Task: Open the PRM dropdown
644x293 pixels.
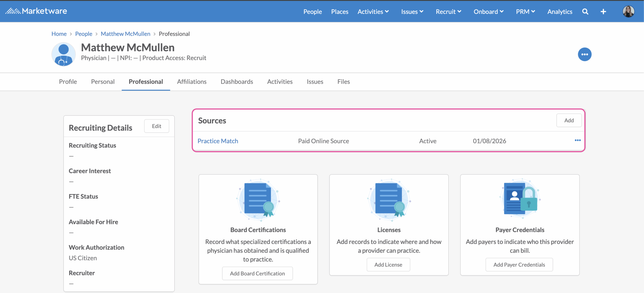Action: [x=525, y=12]
